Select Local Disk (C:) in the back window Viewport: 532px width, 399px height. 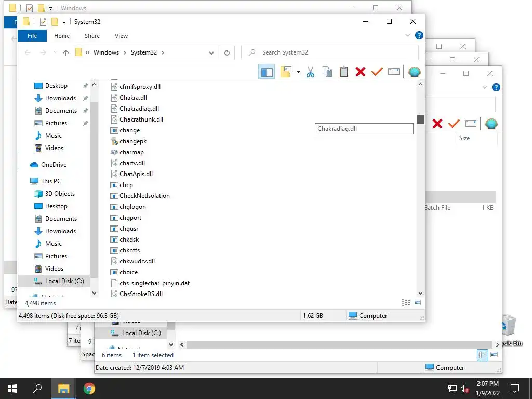[x=141, y=333]
